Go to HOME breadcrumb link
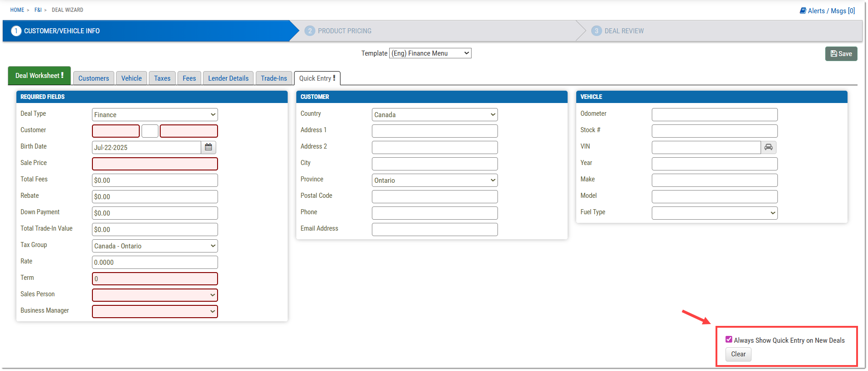 tap(17, 10)
